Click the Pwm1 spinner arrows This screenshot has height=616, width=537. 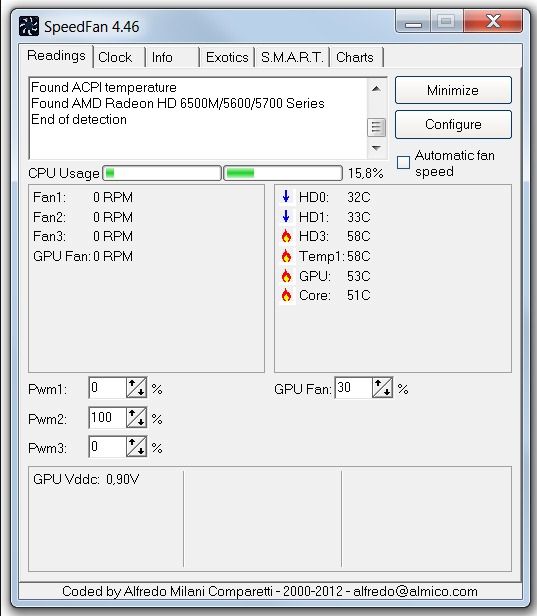[x=136, y=388]
